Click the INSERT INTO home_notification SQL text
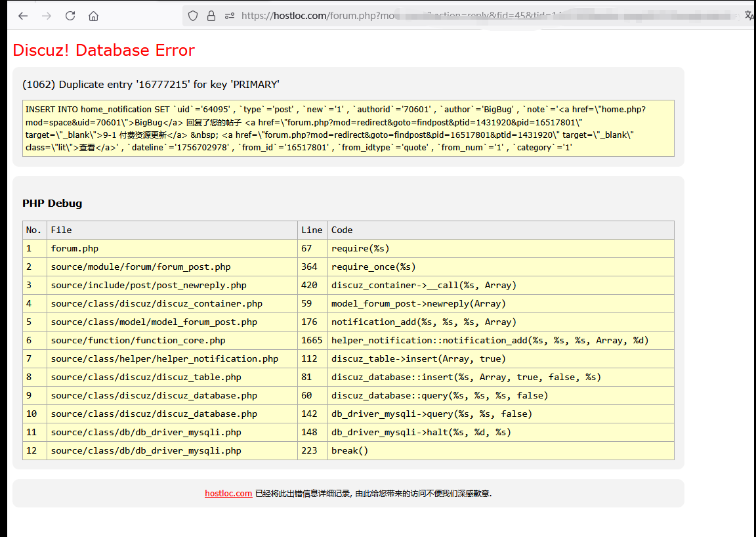This screenshot has height=537, width=756. pos(348,128)
